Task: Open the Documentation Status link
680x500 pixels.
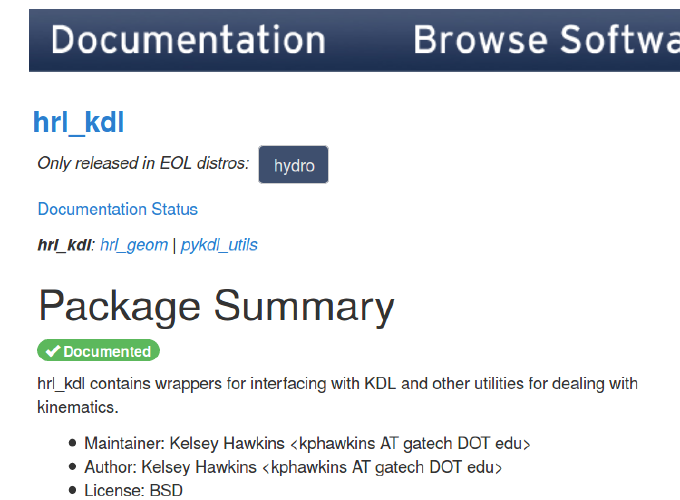Action: pyautogui.click(x=118, y=209)
